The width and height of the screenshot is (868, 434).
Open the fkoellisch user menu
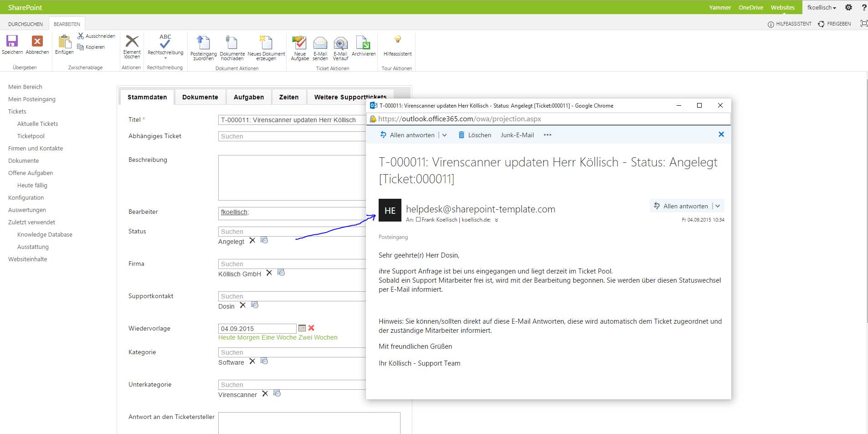821,7
